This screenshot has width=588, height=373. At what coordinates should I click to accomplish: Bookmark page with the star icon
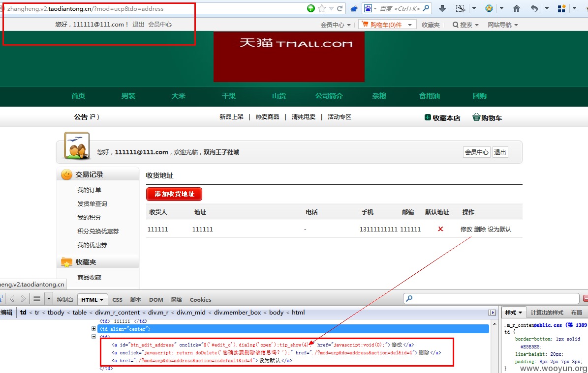pyautogui.click(x=321, y=8)
